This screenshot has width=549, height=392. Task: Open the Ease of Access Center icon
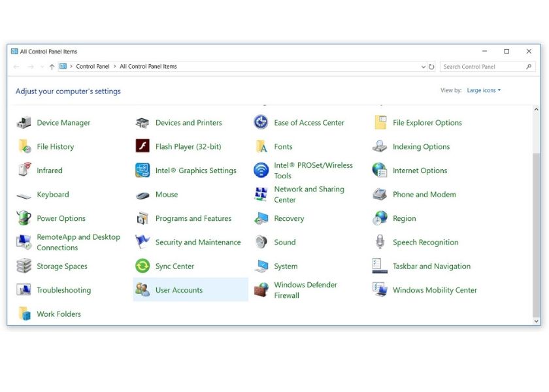(261, 123)
